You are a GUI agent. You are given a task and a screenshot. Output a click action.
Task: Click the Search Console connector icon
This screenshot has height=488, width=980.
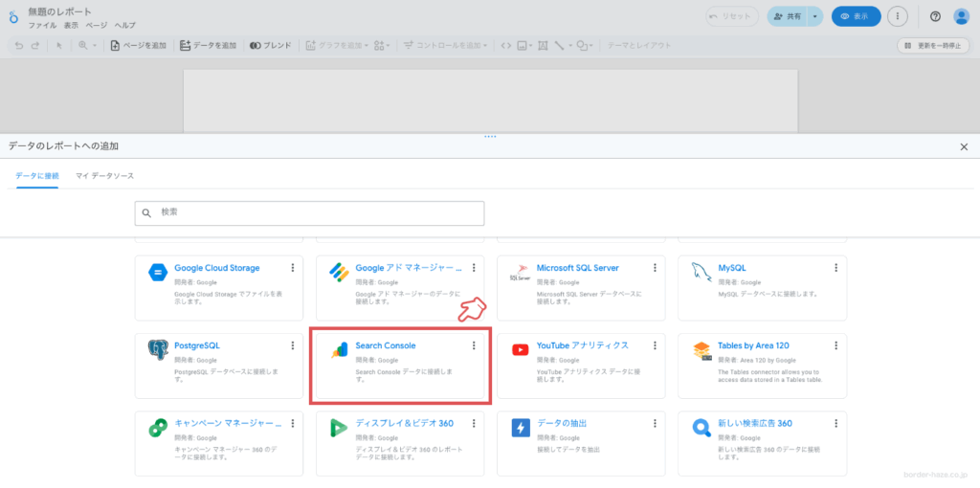338,350
